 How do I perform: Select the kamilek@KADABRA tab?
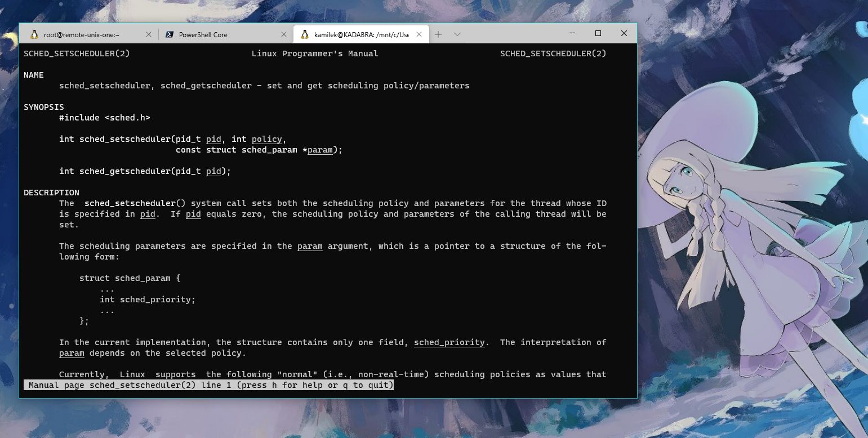[361, 34]
